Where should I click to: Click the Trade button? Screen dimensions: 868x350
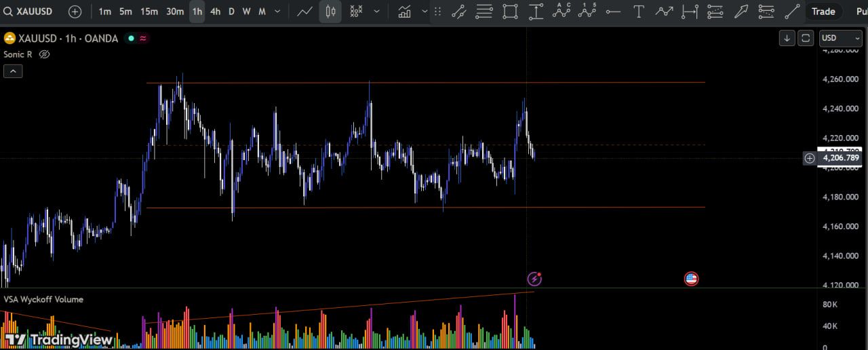[823, 12]
